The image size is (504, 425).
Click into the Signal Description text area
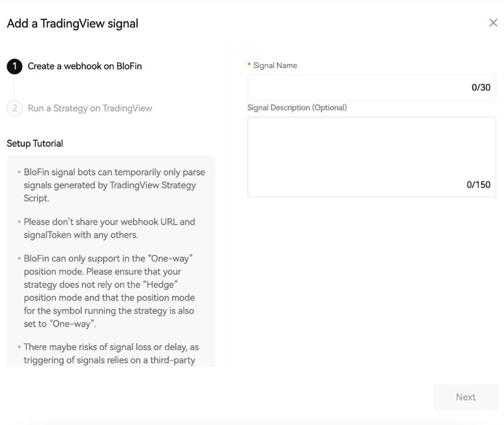(371, 150)
